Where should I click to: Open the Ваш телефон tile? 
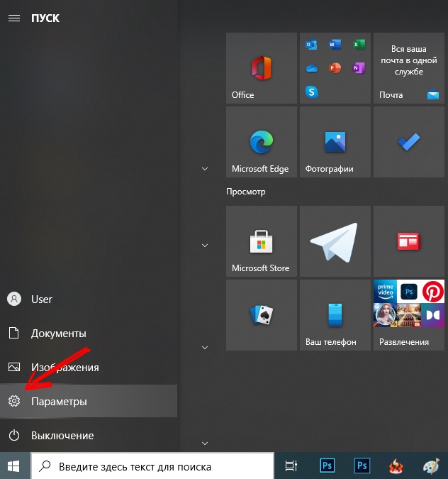tap(335, 315)
